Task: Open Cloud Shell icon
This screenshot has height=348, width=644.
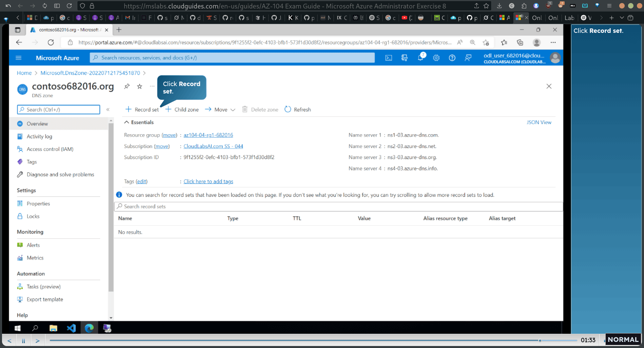Action: tap(389, 58)
